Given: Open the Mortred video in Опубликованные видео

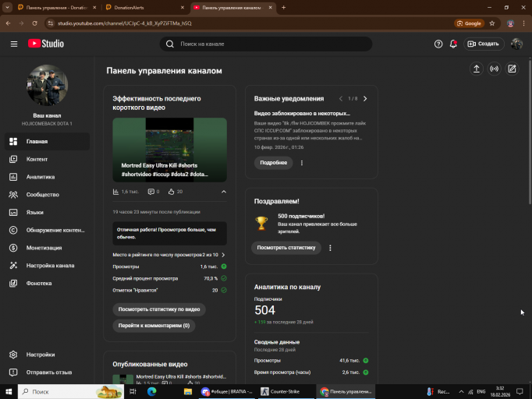Looking at the screenshot, I should click(x=169, y=379).
